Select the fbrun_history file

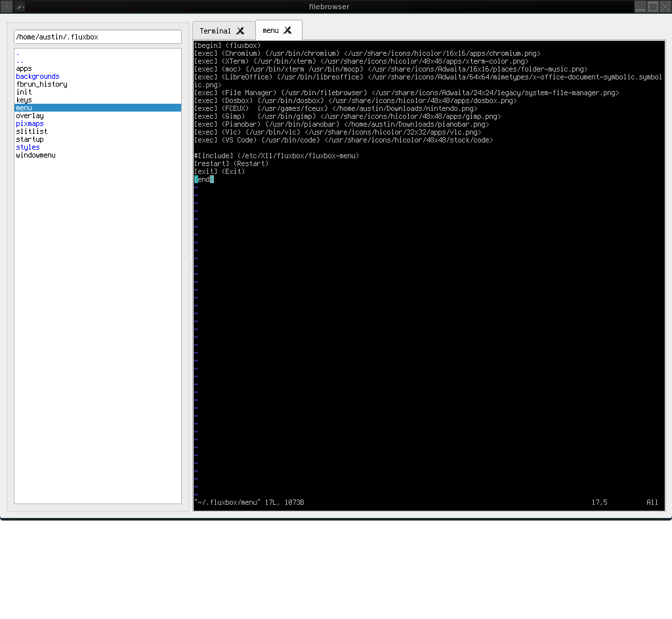41,84
